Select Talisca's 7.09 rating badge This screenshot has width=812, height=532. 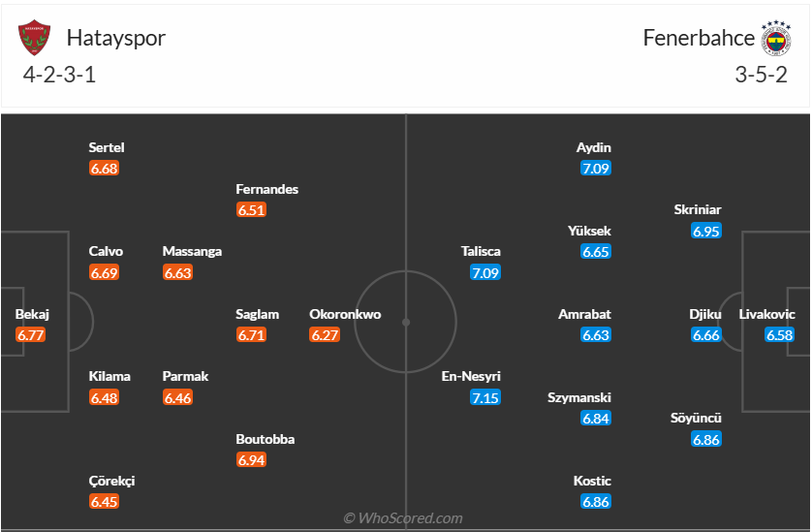[485, 272]
